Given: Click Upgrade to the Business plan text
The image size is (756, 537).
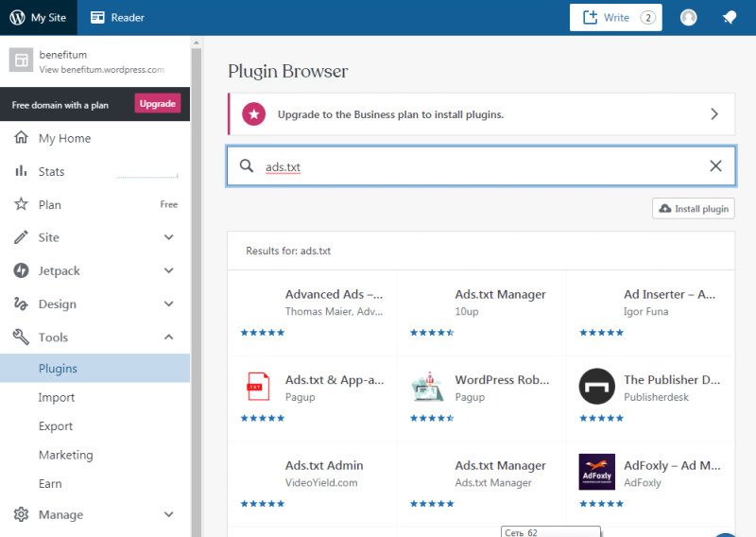Looking at the screenshot, I should click(390, 114).
